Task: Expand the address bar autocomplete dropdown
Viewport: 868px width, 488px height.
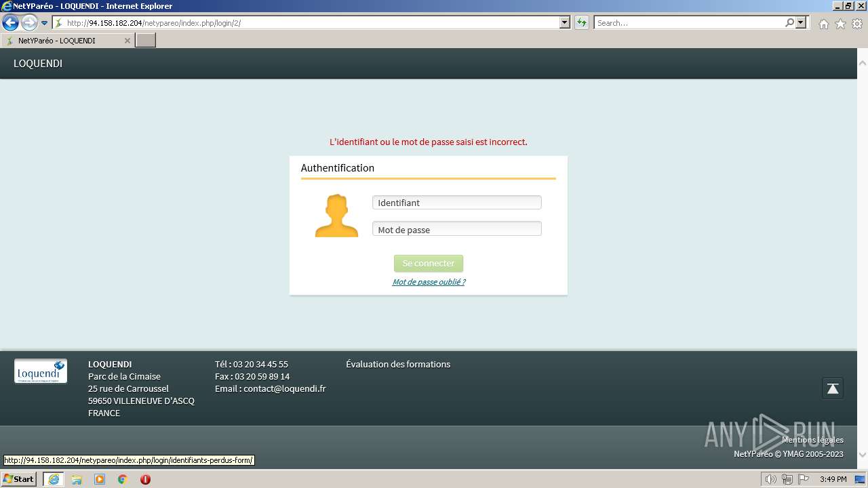Action: tap(565, 23)
